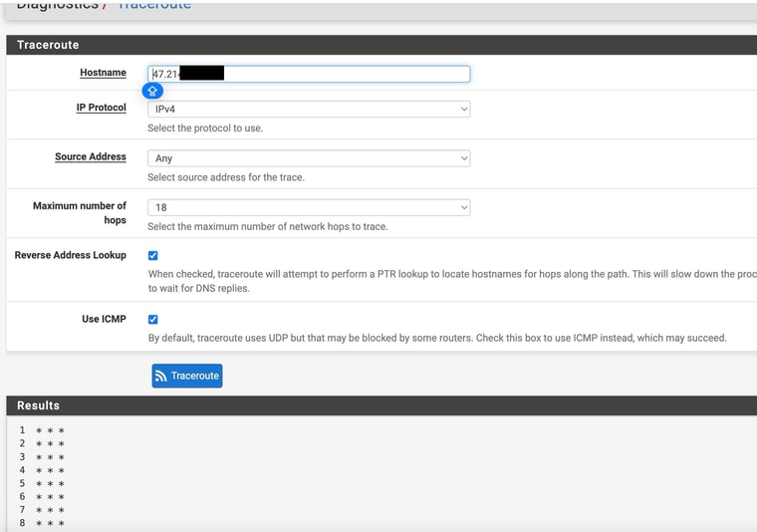
Task: Toggle the Reverse Address Lookup checkbox
Action: pyautogui.click(x=153, y=255)
